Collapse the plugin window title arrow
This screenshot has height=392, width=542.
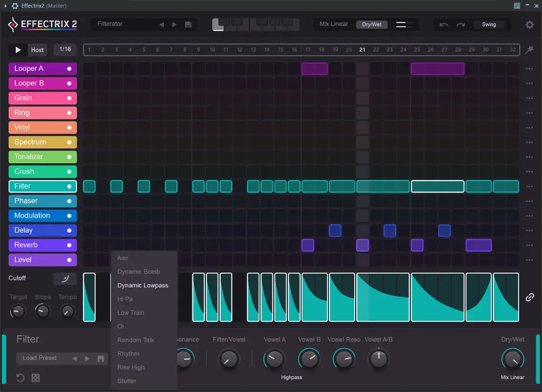[6, 6]
